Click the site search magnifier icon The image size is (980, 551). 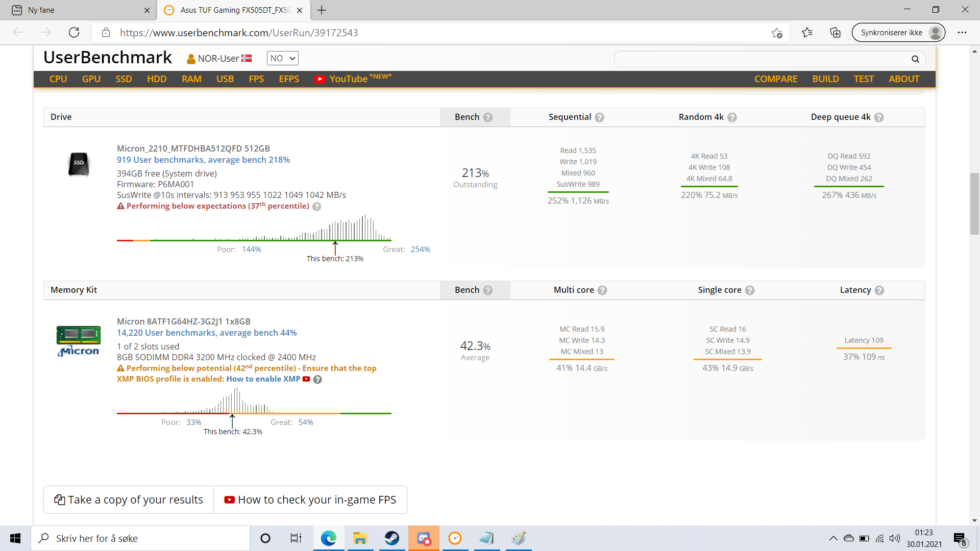point(915,59)
